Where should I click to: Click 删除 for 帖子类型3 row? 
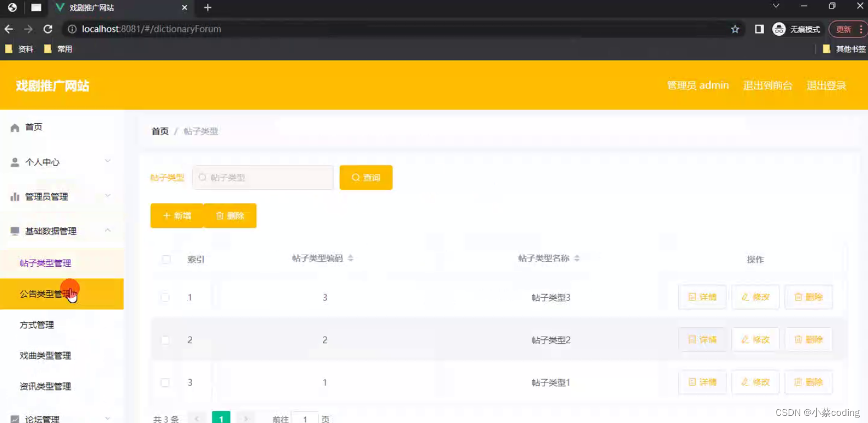[x=809, y=297]
